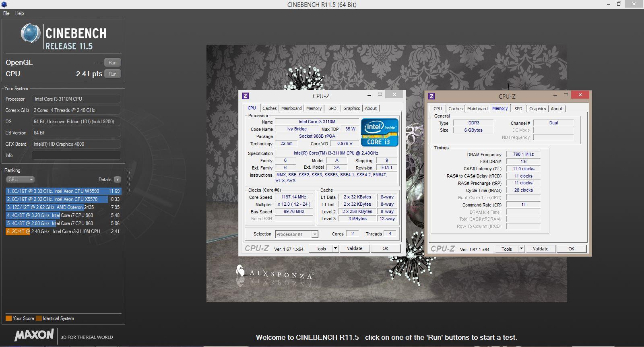
Task: Click the CAS# Latency 11.0 clocks value
Action: 523,169
